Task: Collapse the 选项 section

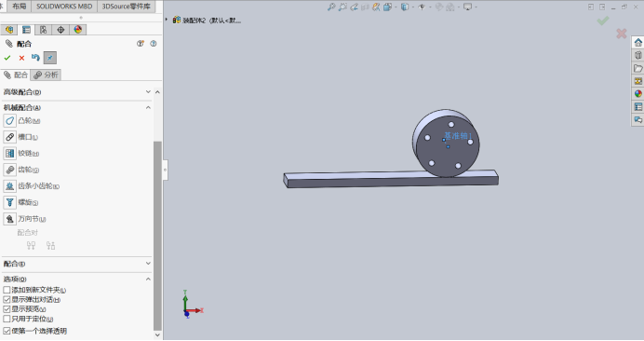Action: click(148, 279)
